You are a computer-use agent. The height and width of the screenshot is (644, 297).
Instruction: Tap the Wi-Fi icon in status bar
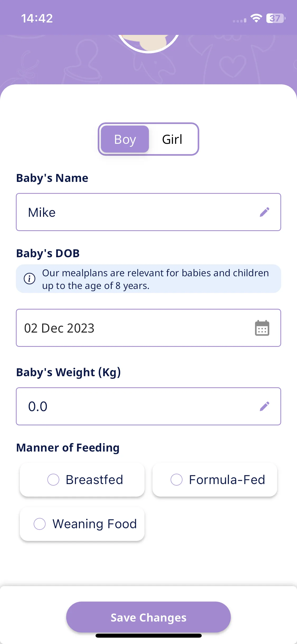(256, 18)
